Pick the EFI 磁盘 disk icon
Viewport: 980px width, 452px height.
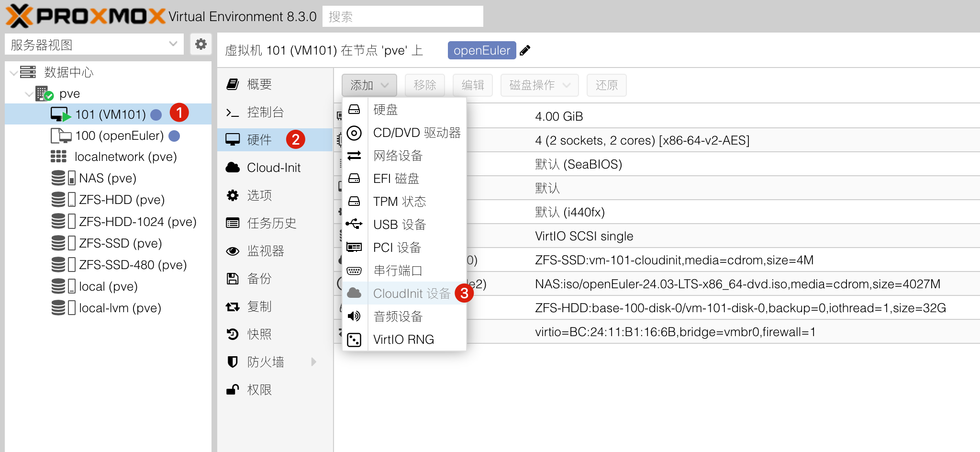click(x=354, y=179)
